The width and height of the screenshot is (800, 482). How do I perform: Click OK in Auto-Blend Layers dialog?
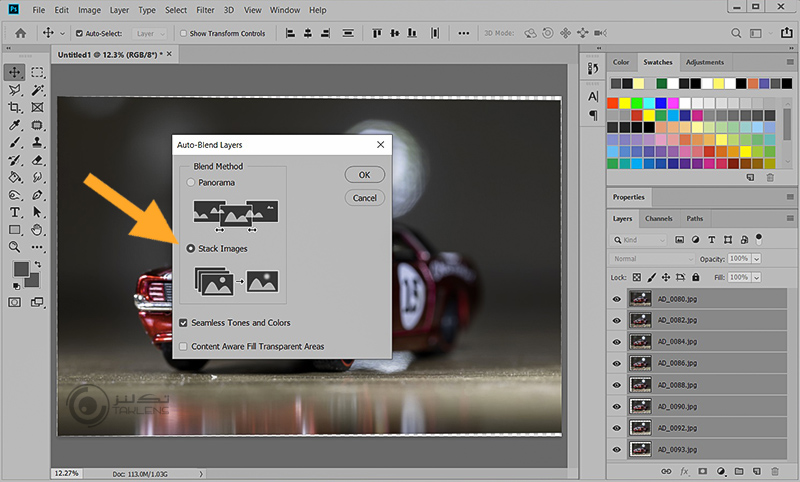tap(365, 175)
